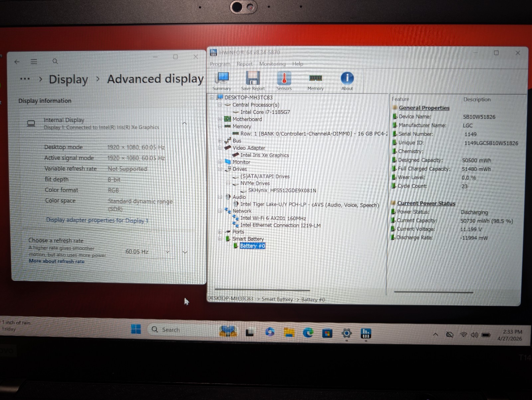Click the Designed Capacity value 50500 mWh
The image size is (532, 400).
pos(476,160)
